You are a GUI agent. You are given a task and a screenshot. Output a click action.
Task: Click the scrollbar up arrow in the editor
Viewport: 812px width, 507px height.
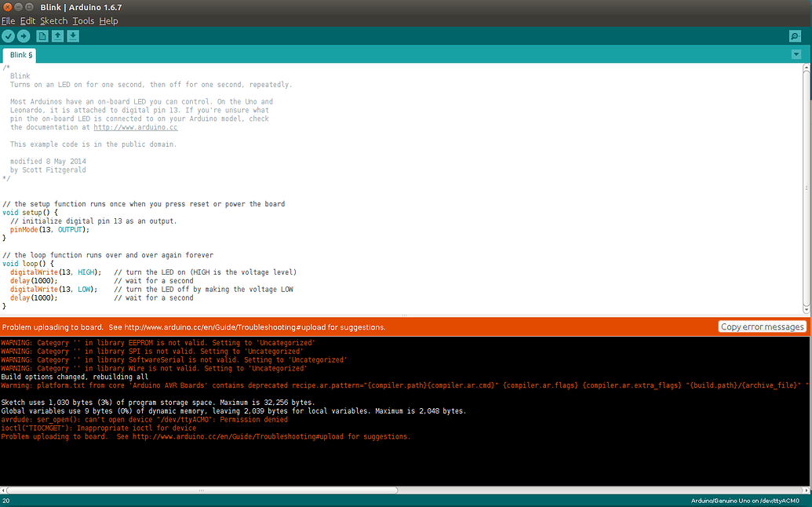(x=807, y=69)
